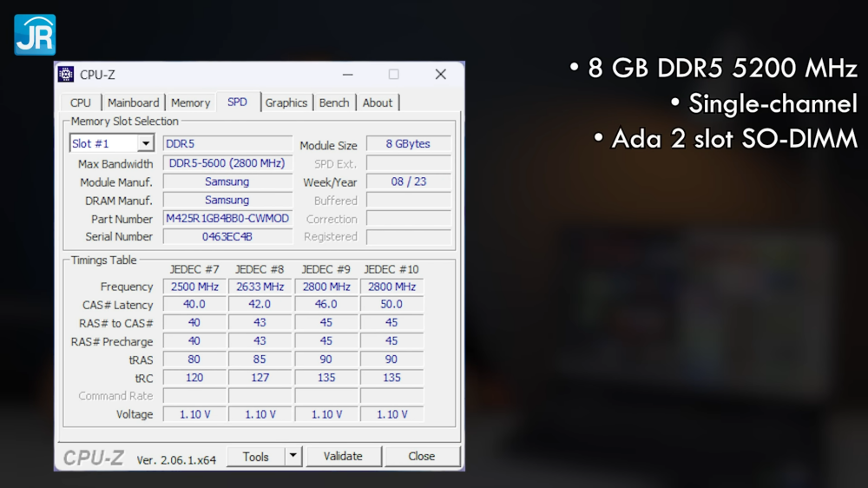868x488 pixels.
Task: Click the CPU-Z app icon in title bar
Action: pos(66,75)
